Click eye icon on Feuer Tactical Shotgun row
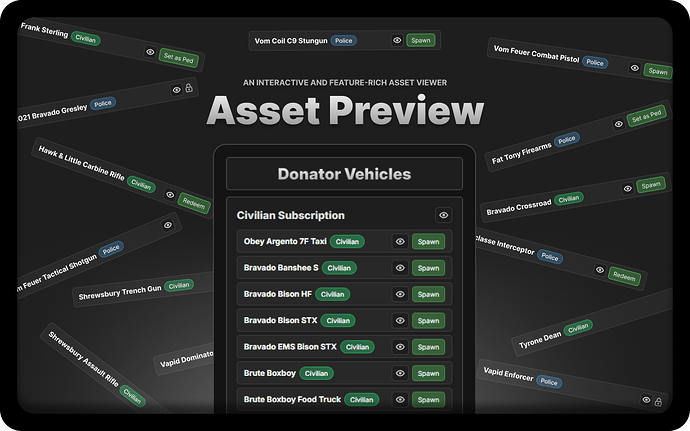Screen dimensions: 690x431 tap(168, 225)
